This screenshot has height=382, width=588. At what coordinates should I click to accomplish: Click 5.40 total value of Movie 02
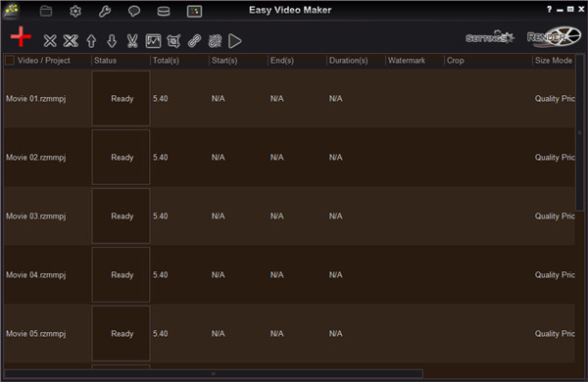(x=160, y=158)
